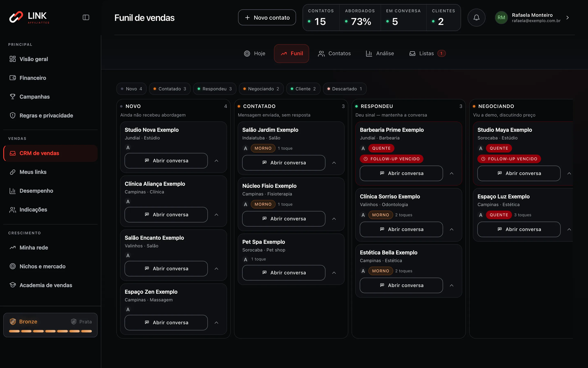Click the Link Affiliattes logo
This screenshot has width=588, height=368.
point(29,18)
